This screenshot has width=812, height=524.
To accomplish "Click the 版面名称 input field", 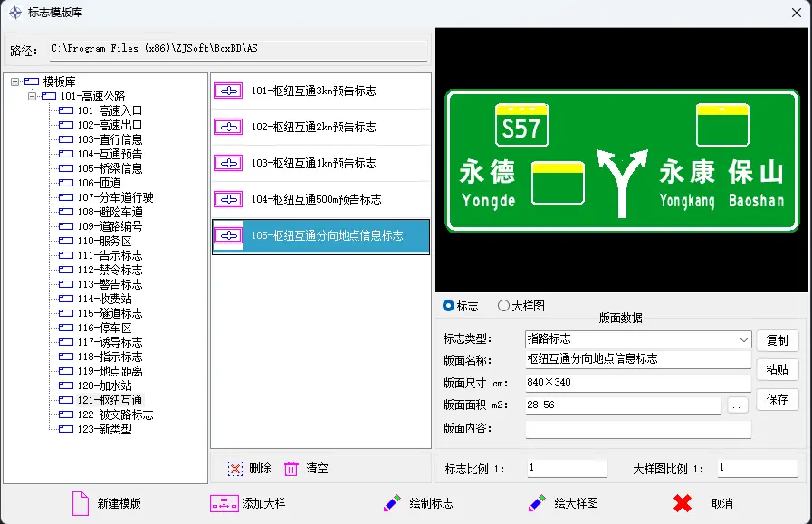I will [x=637, y=359].
